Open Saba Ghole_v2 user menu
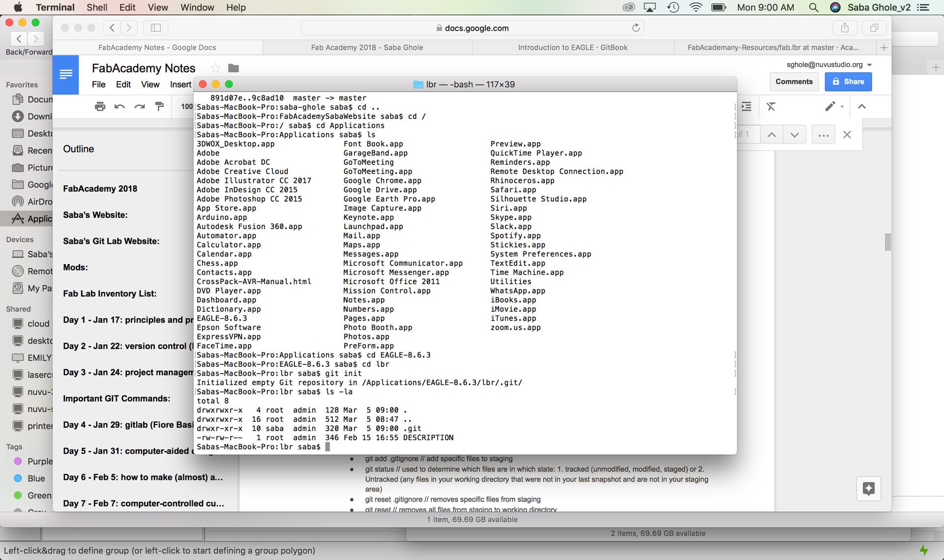The height and width of the screenshot is (560, 944). click(x=879, y=7)
